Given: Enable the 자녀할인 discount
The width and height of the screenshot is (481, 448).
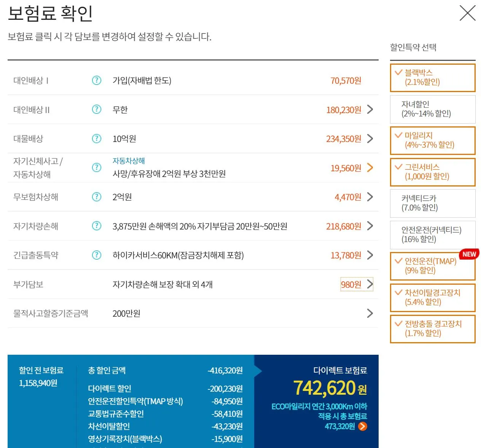Looking at the screenshot, I should coord(432,109).
